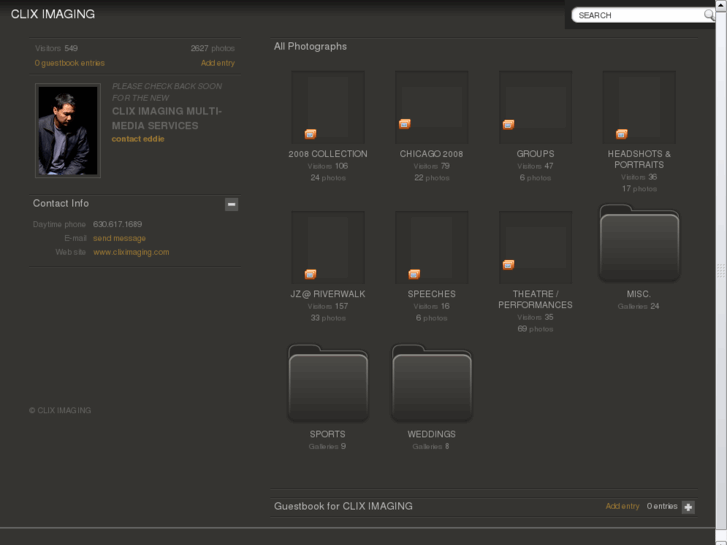The width and height of the screenshot is (727, 545).
Task: Click the slideshow icon on CHICAGO 2008 thumbnail
Action: tap(405, 124)
